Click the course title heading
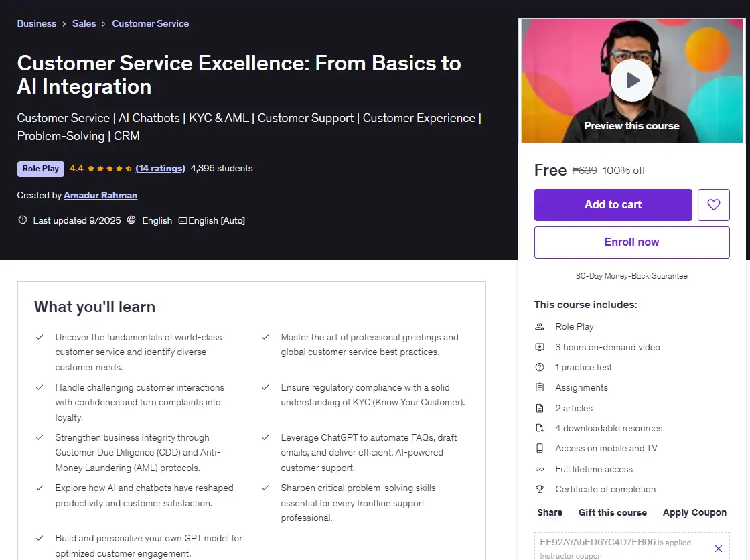The height and width of the screenshot is (560, 750). click(239, 74)
